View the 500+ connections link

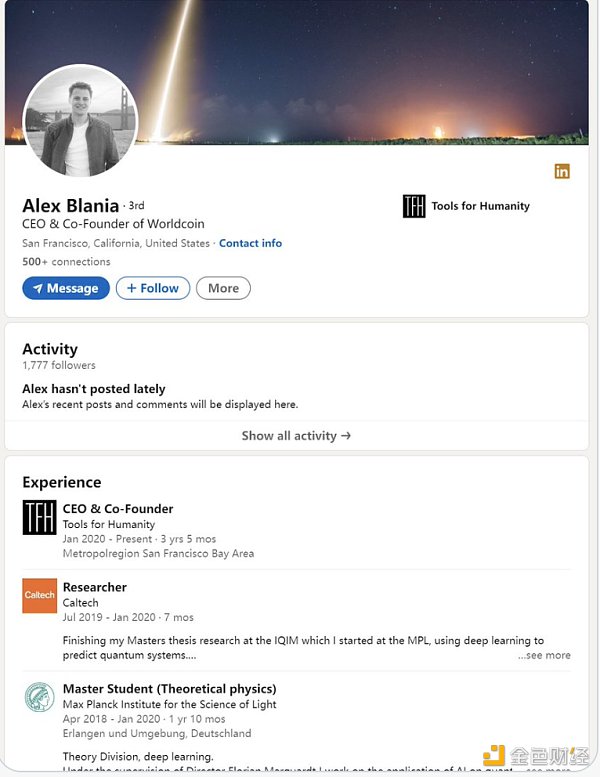(x=66, y=262)
